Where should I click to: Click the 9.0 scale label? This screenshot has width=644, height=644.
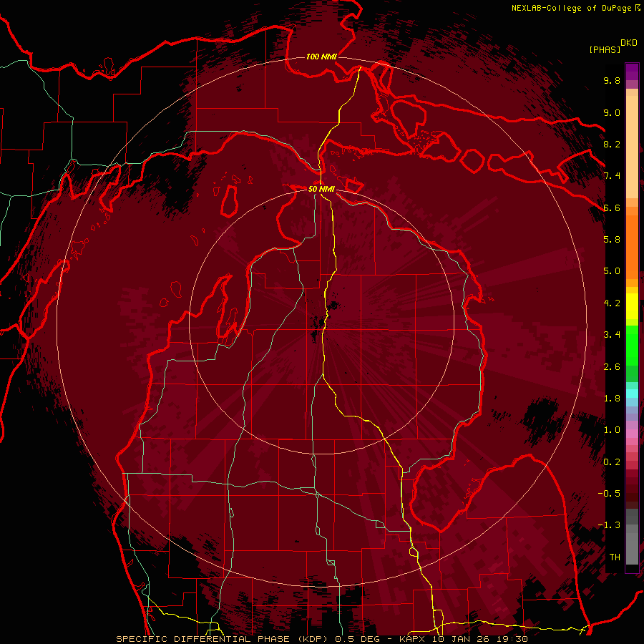pyautogui.click(x=612, y=112)
